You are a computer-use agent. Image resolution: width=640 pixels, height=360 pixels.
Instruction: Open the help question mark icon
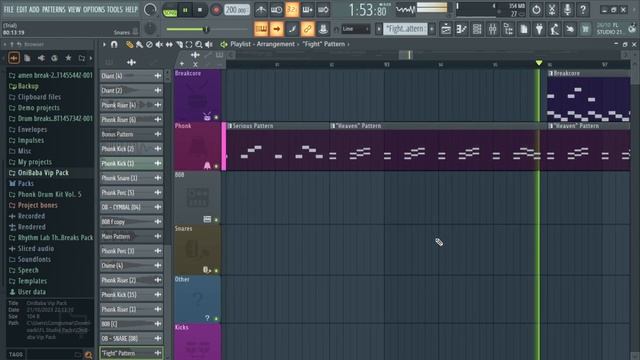tap(583, 9)
